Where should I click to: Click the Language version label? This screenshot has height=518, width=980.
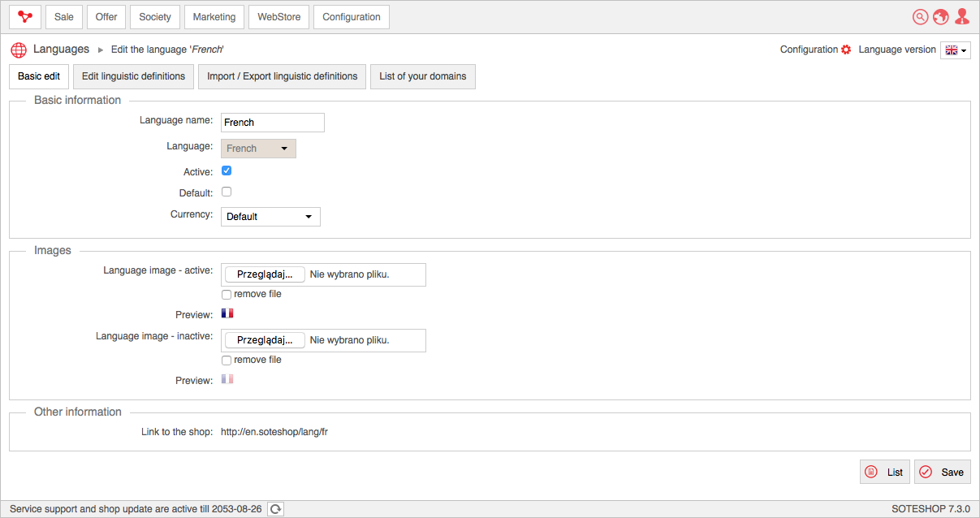click(x=897, y=50)
